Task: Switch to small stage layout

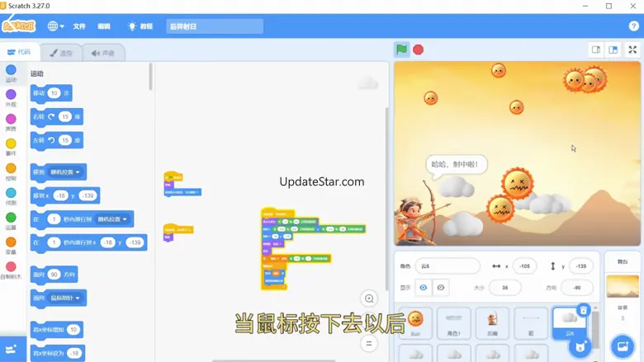Action: (596, 49)
